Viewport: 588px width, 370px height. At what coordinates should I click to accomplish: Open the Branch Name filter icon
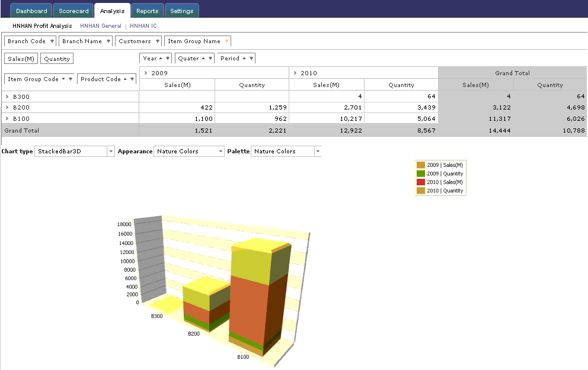pos(108,41)
